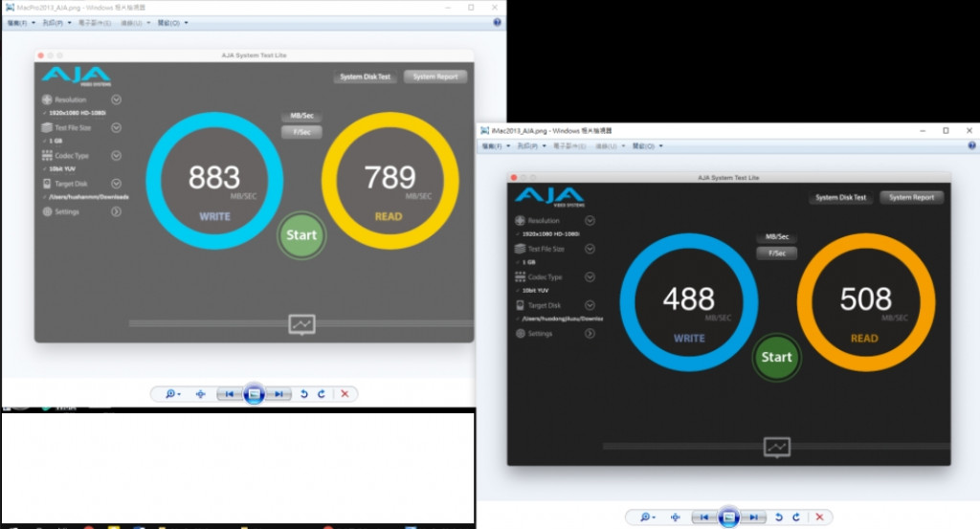The width and height of the screenshot is (980, 529).
Task: Select F/Sec units in iMac AJA test
Action: tap(777, 253)
